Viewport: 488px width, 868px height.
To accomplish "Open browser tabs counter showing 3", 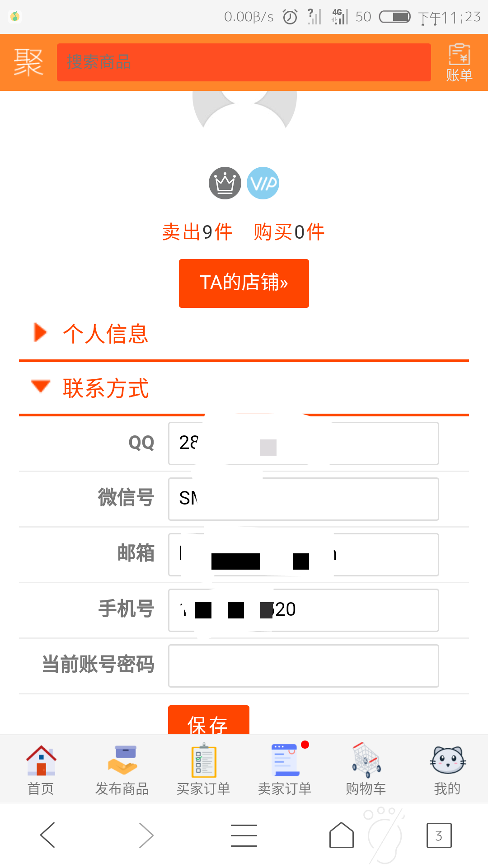I will pos(439,835).
